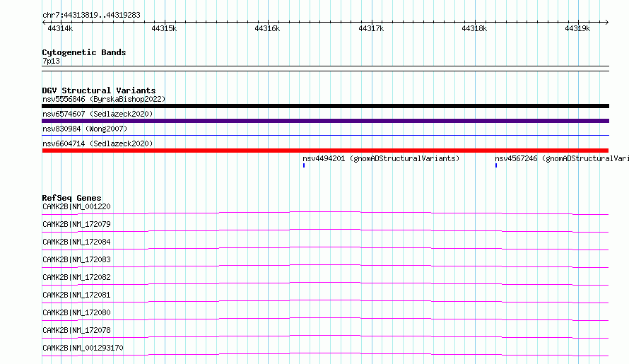Open the CAMK2B|NM_172083 transcript
The height and width of the screenshot is (364, 629).
pos(76,259)
